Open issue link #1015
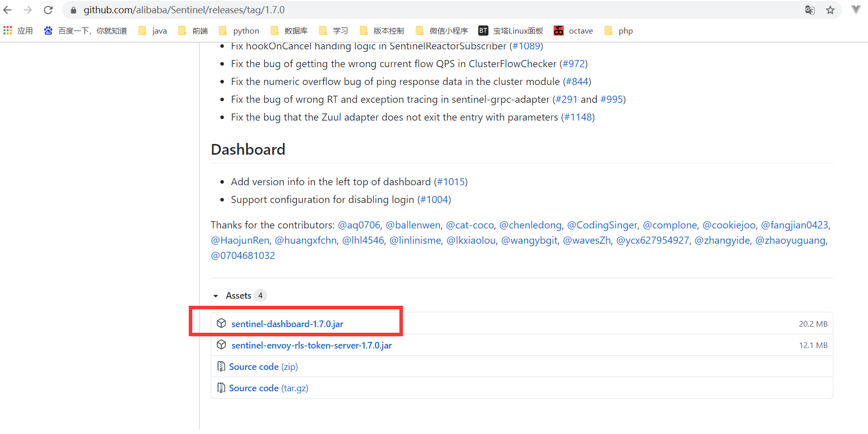 451,182
